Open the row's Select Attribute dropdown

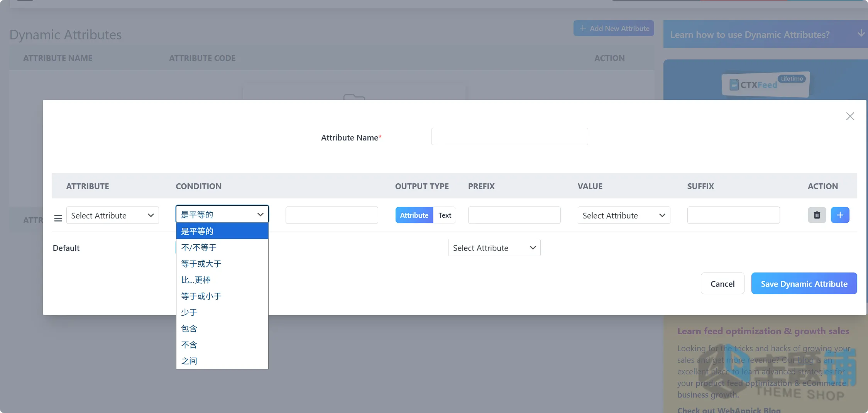112,215
